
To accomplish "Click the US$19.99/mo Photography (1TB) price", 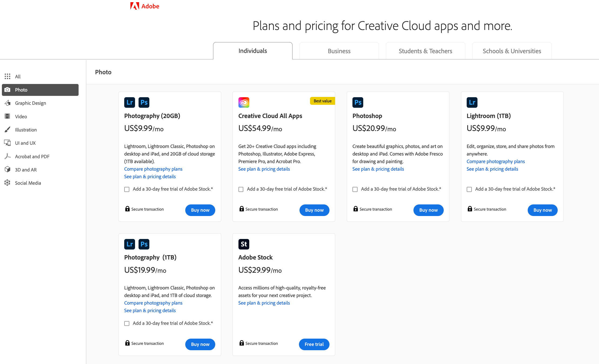I will [145, 270].
